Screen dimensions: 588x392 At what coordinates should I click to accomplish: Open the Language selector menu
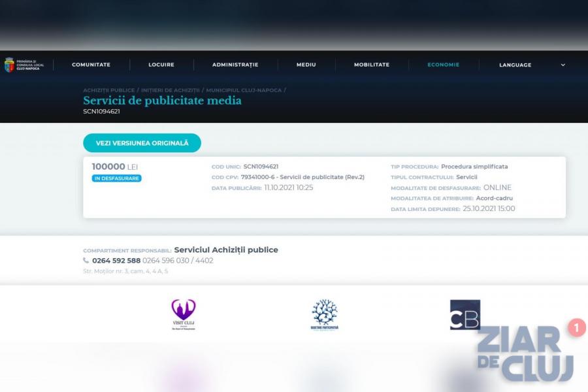coord(515,65)
